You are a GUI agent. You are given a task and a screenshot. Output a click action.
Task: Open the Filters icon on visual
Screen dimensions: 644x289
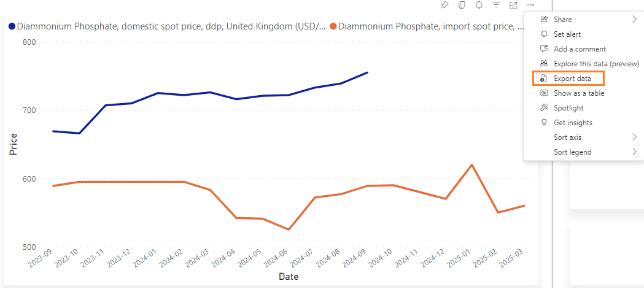coord(496,6)
